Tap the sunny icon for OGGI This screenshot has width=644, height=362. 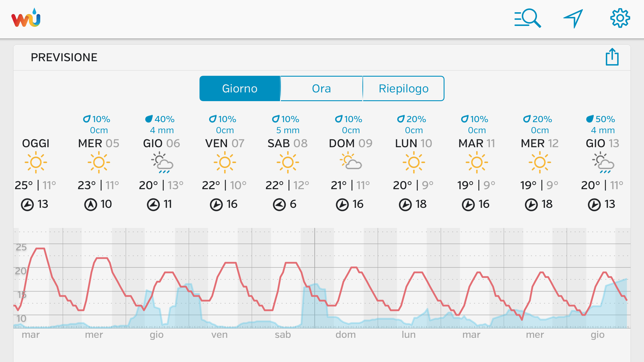click(36, 162)
